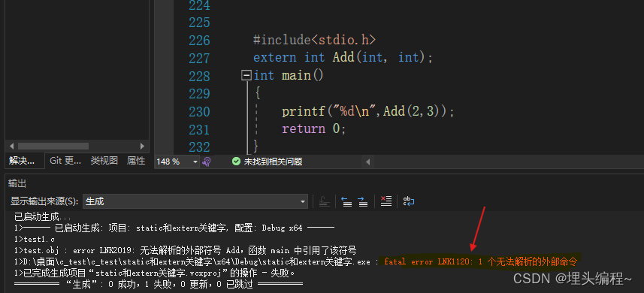Open the 属性 properties tab
644x293 pixels.
[136, 161]
